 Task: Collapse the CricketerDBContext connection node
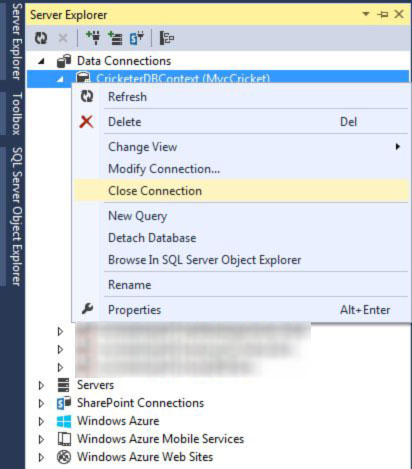tap(60, 79)
